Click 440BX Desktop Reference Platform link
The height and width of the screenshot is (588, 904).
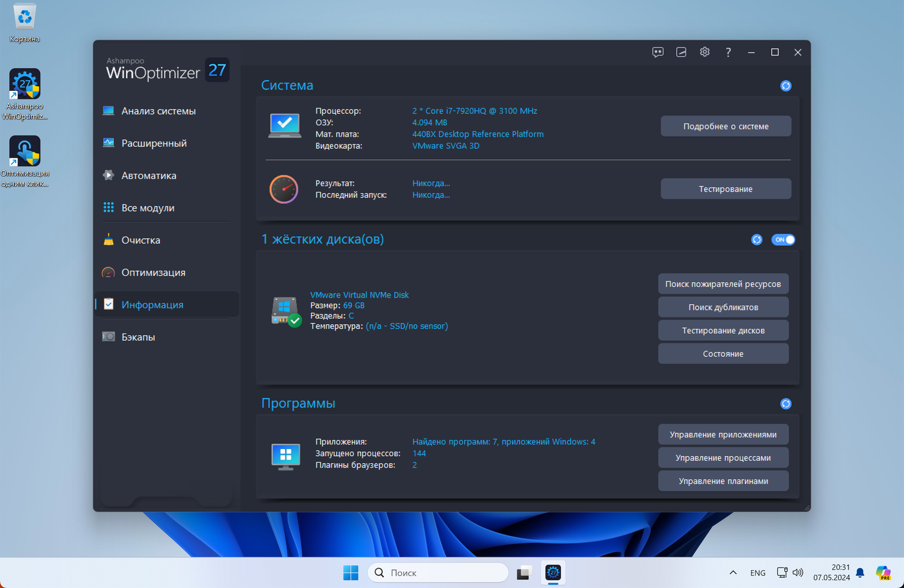click(478, 134)
